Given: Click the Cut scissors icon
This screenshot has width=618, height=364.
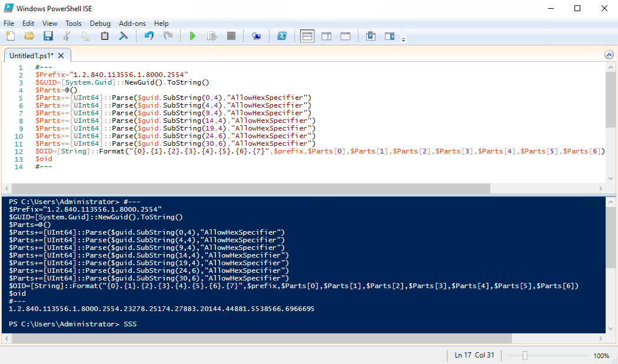Looking at the screenshot, I should click(x=67, y=36).
